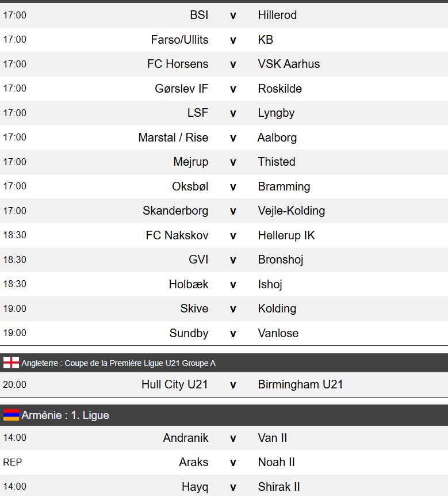448x496 pixels.
Task: Open the Skanderborg v Vejle-Kolding match row
Action: [x=233, y=211]
